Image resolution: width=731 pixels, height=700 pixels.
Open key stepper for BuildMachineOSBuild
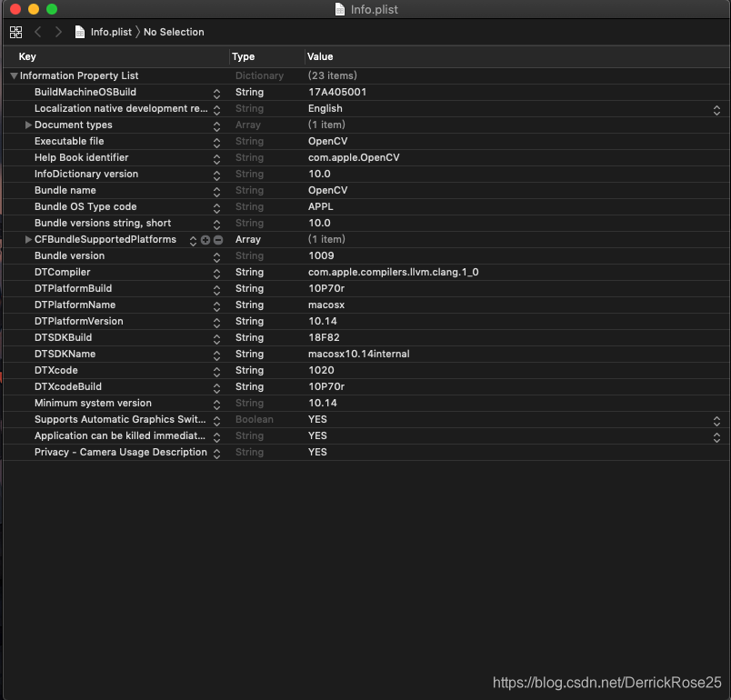tap(216, 94)
